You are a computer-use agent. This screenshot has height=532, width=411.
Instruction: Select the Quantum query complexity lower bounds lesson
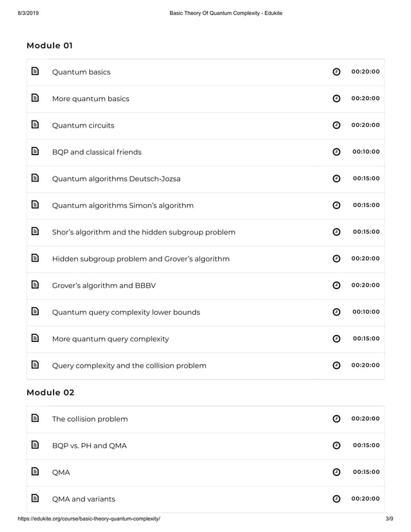click(126, 312)
